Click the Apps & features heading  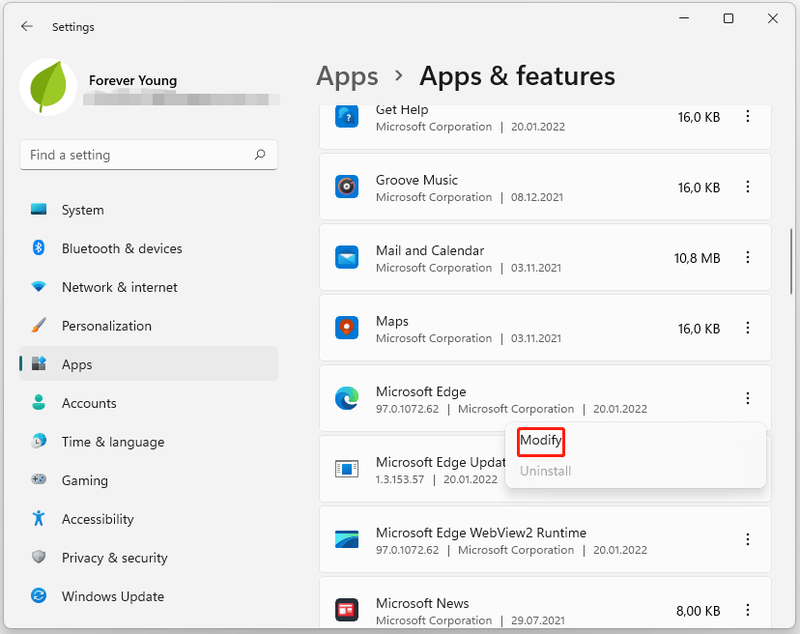point(517,77)
